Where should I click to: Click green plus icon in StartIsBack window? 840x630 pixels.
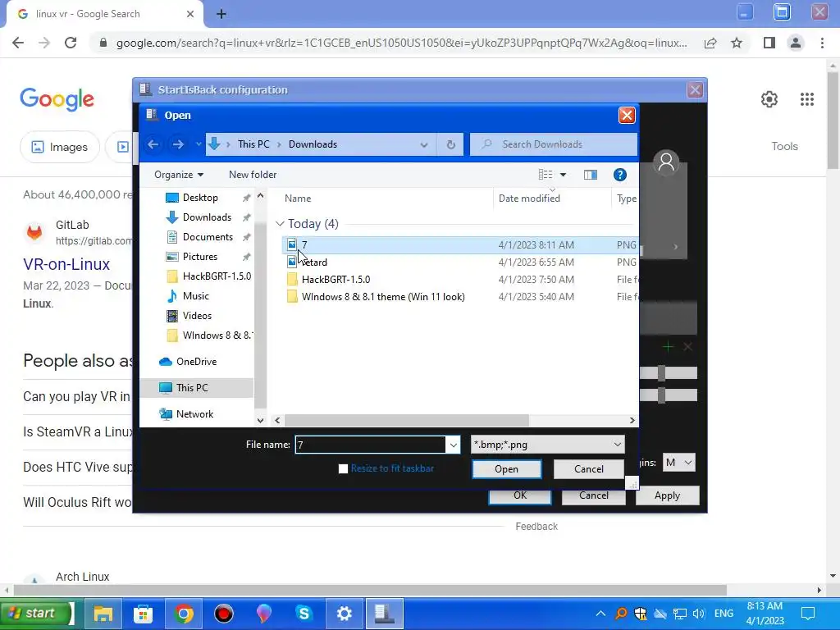point(668,347)
